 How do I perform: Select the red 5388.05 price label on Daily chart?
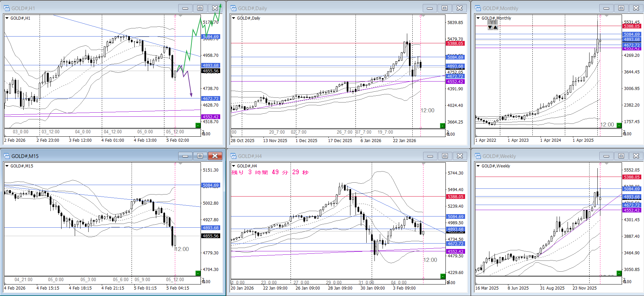click(455, 44)
